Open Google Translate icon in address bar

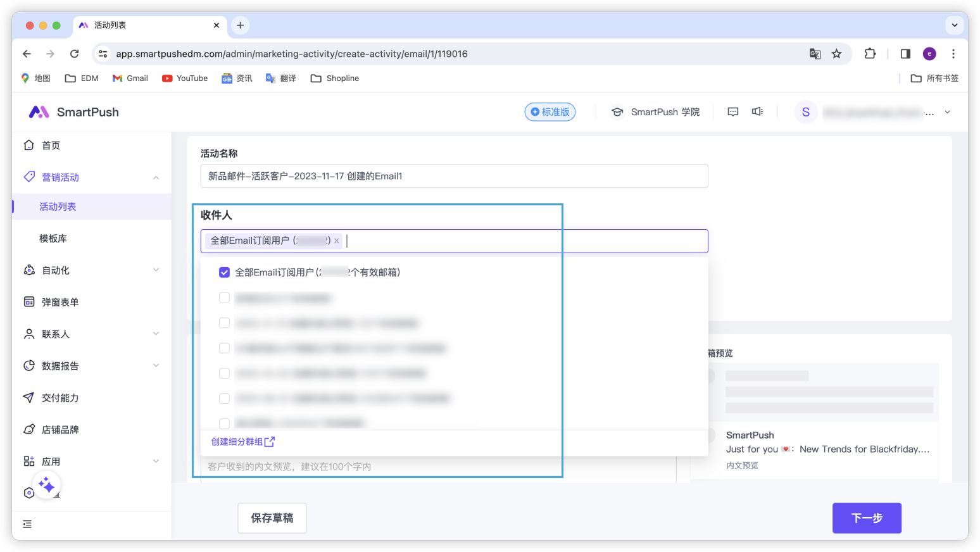[815, 54]
